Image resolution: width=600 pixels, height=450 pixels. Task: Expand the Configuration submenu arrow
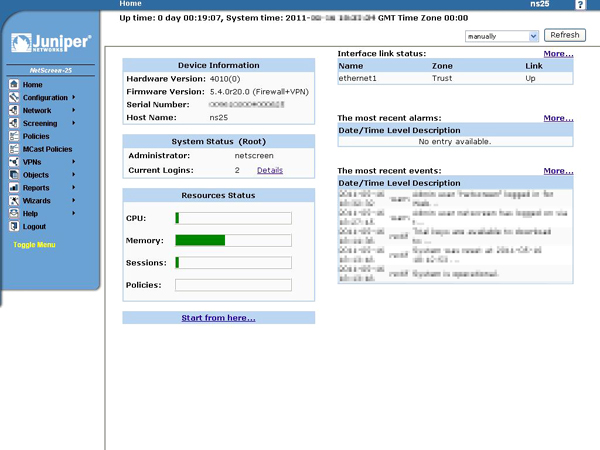pos(73,97)
